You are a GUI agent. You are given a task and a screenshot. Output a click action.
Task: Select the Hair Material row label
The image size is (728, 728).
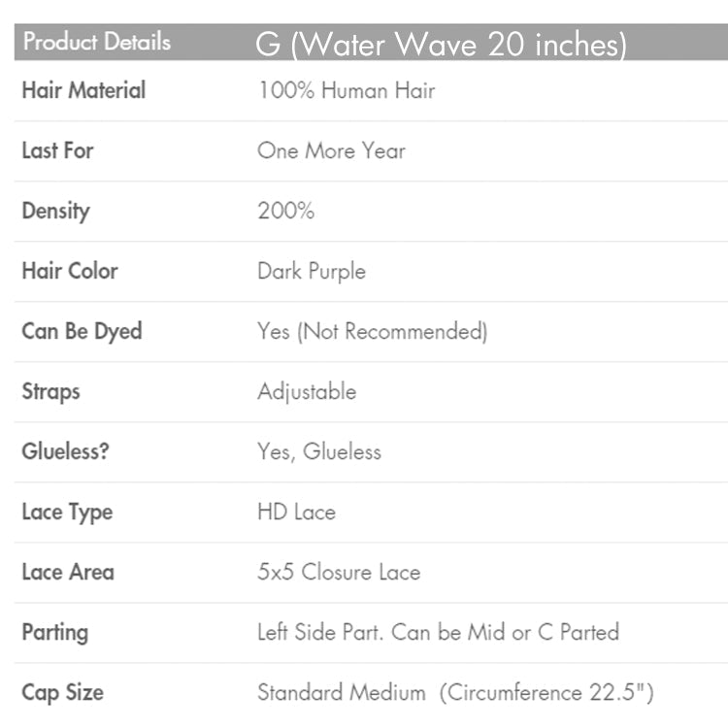pos(83,90)
